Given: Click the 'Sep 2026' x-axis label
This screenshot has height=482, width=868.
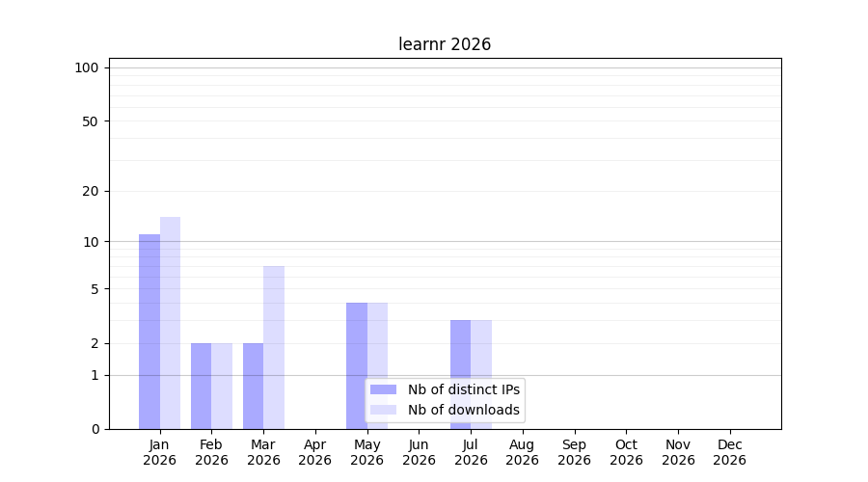Looking at the screenshot, I should point(575,453).
